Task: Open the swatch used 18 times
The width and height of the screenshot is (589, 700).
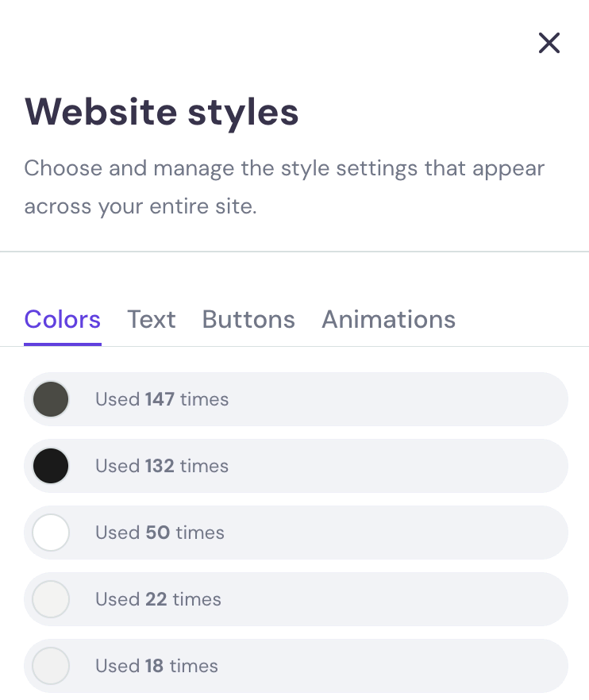Action: point(51,666)
